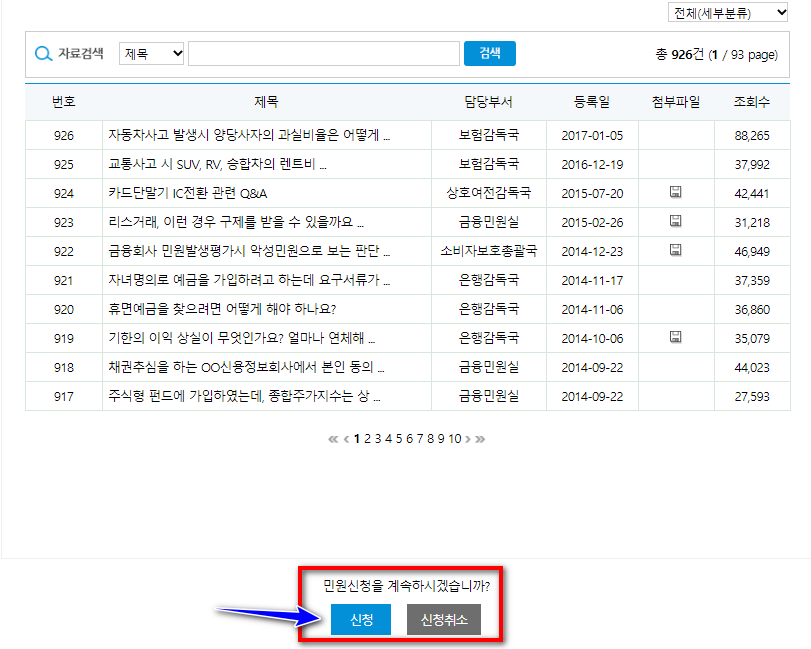Select date cell 2017-01-05
The image size is (811, 649).
(x=592, y=135)
